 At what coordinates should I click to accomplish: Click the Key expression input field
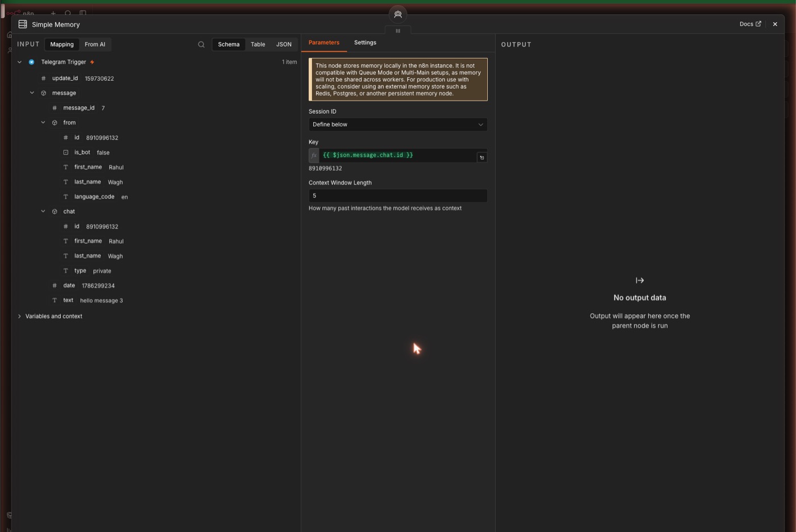click(x=397, y=155)
